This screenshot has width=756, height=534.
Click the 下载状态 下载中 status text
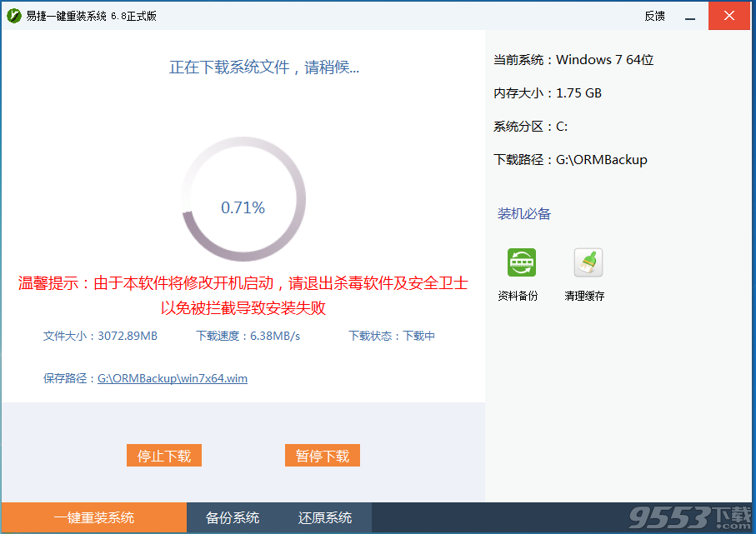point(391,335)
